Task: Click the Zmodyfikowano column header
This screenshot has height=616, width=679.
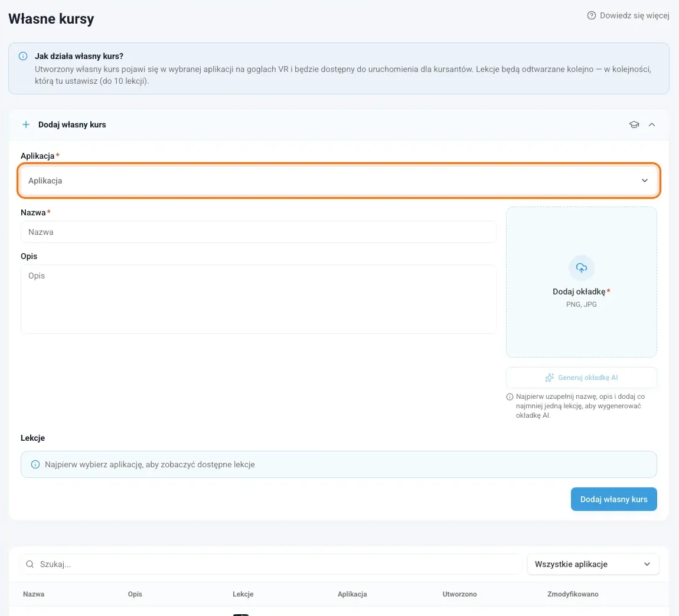Action: [x=573, y=594]
